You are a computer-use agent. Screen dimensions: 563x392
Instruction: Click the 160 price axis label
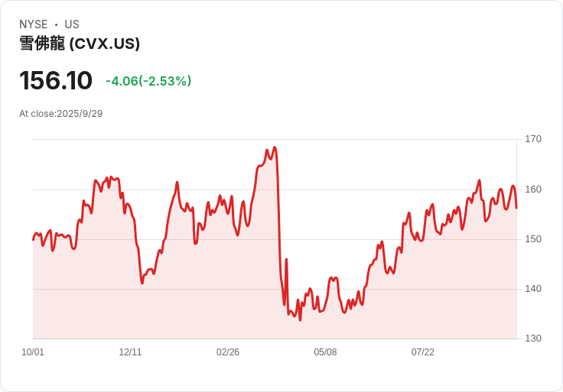click(533, 190)
